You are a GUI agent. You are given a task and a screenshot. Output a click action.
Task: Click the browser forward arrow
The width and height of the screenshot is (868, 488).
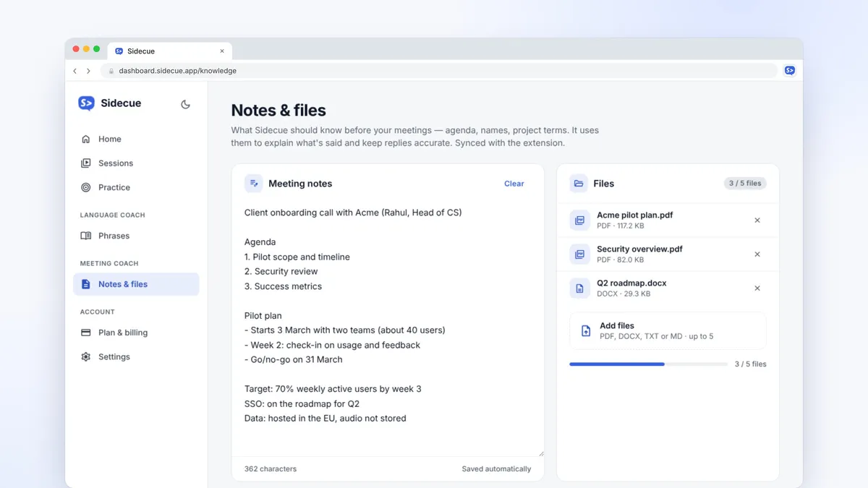(88, 71)
